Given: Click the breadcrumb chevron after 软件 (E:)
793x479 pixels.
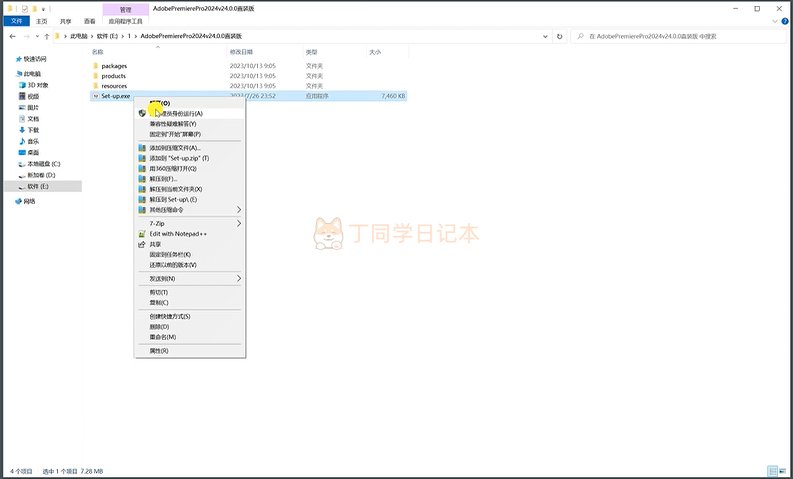Looking at the screenshot, I should pos(123,36).
